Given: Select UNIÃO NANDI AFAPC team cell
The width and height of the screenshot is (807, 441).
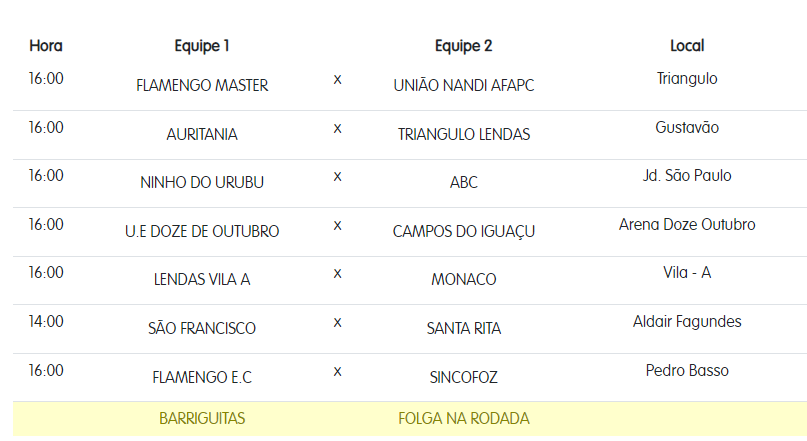Looking at the screenshot, I should pos(464,86).
